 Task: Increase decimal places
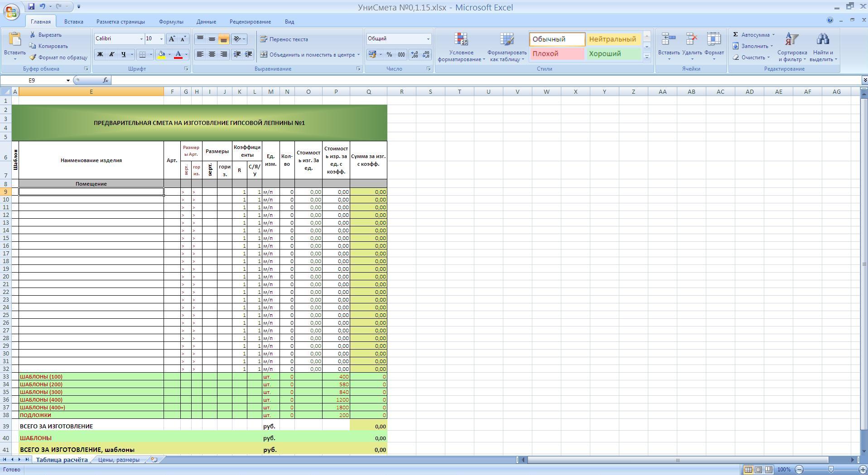coord(415,54)
